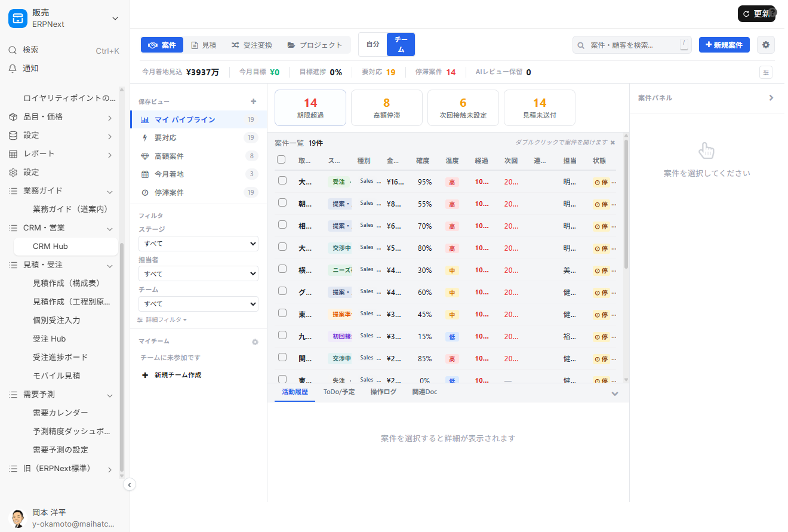Open the ステージ filter dropdown
Screen dimensions: 788x532
tap(198, 244)
